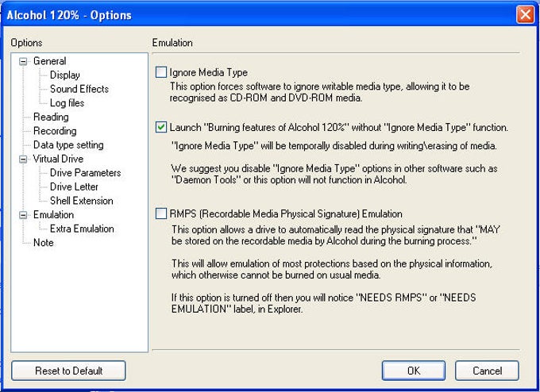
Task: Open the Data type setting page
Action: (x=68, y=145)
